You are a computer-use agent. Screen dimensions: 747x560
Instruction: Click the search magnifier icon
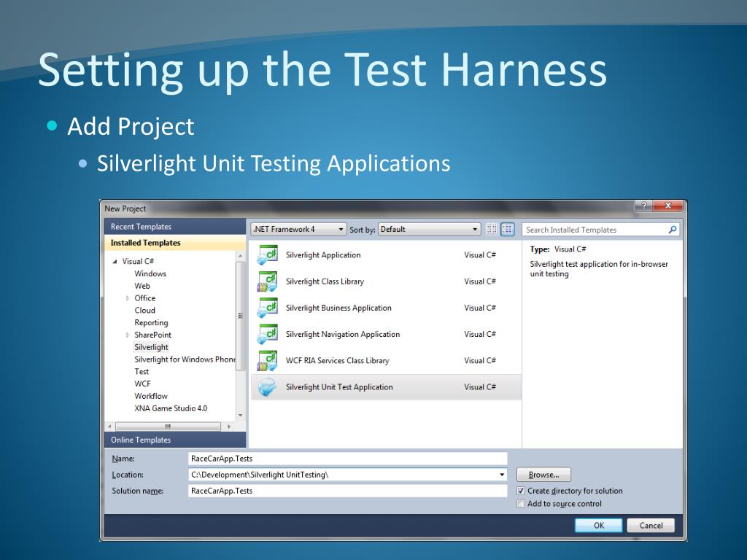point(672,230)
